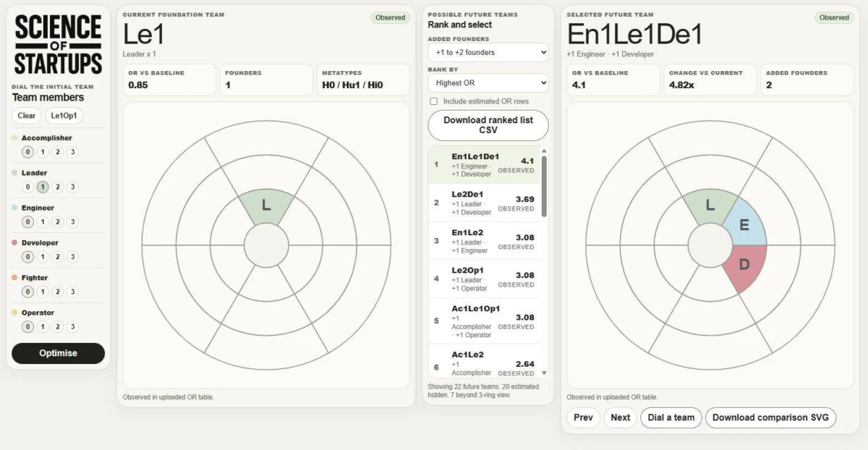Open the Rank By dropdown
Viewport: 868px width, 450px height.
[x=488, y=83]
